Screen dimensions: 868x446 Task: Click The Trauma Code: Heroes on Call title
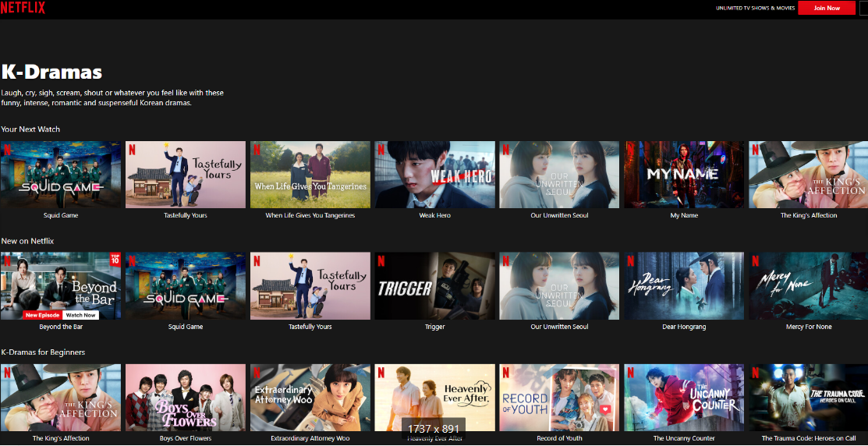[x=808, y=438]
